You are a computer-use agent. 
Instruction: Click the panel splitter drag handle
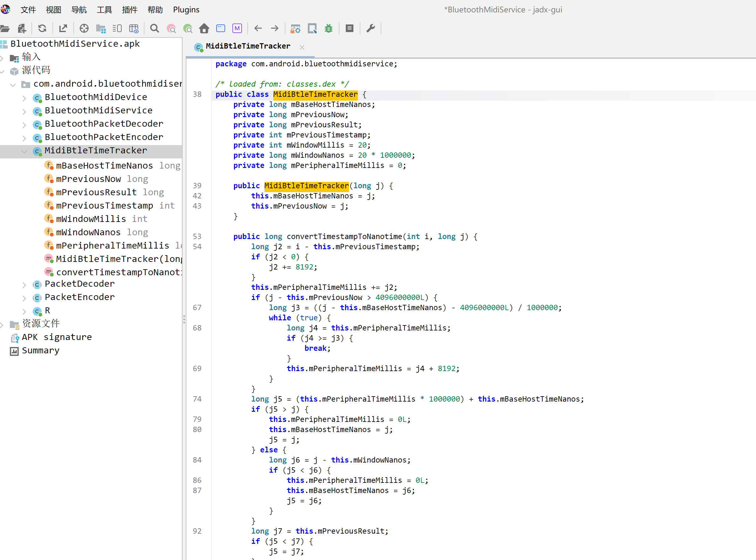pos(184,319)
